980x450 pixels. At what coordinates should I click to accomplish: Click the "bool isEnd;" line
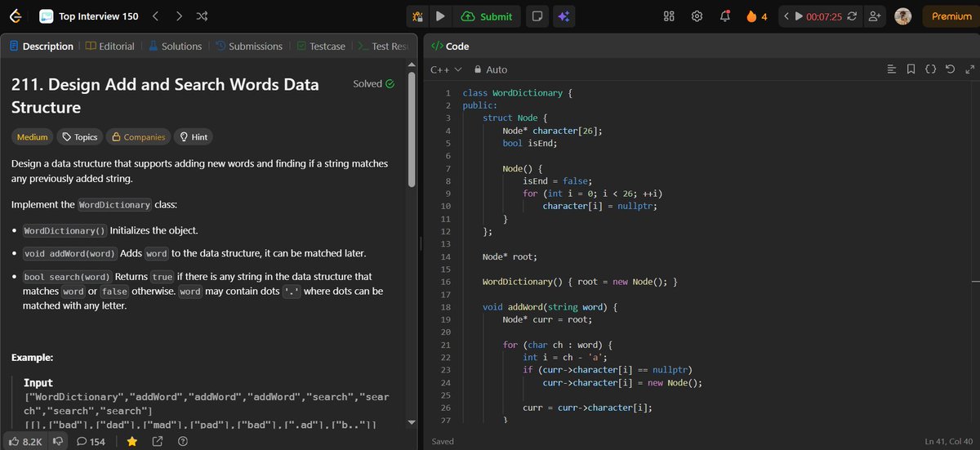pos(530,144)
